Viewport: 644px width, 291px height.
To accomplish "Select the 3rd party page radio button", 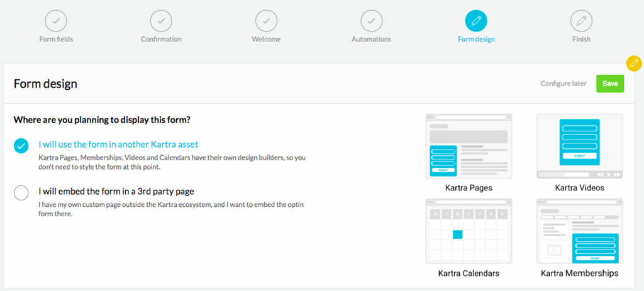I will 21,192.
